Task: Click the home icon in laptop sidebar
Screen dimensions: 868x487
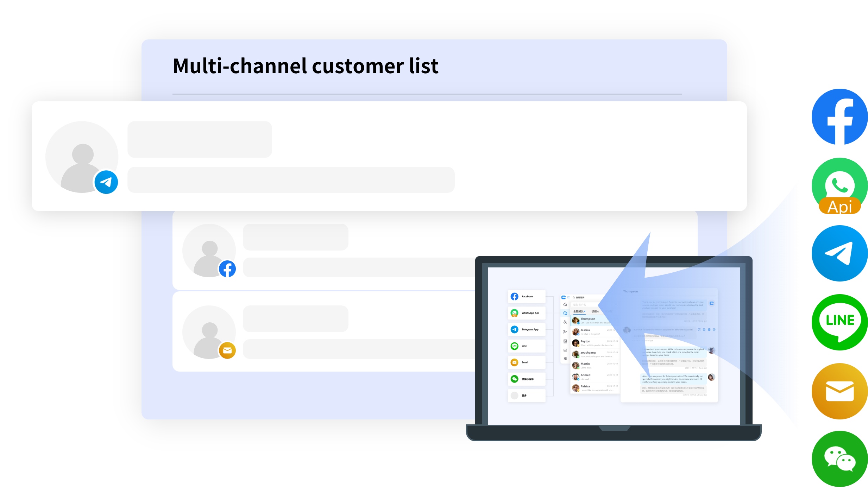Action: (565, 305)
